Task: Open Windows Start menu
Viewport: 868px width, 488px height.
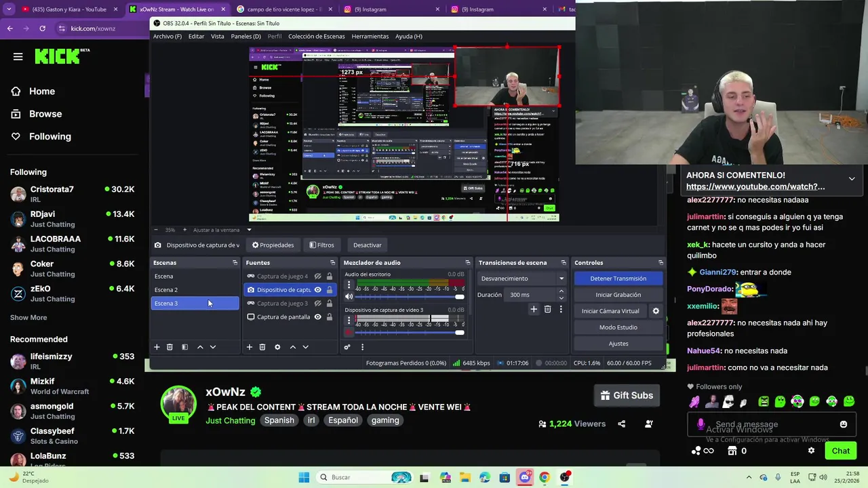Action: [304, 477]
